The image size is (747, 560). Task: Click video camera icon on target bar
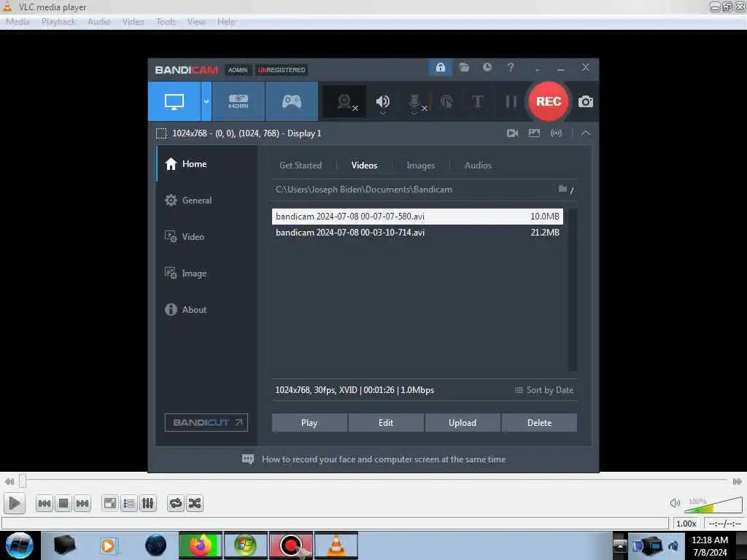(512, 133)
